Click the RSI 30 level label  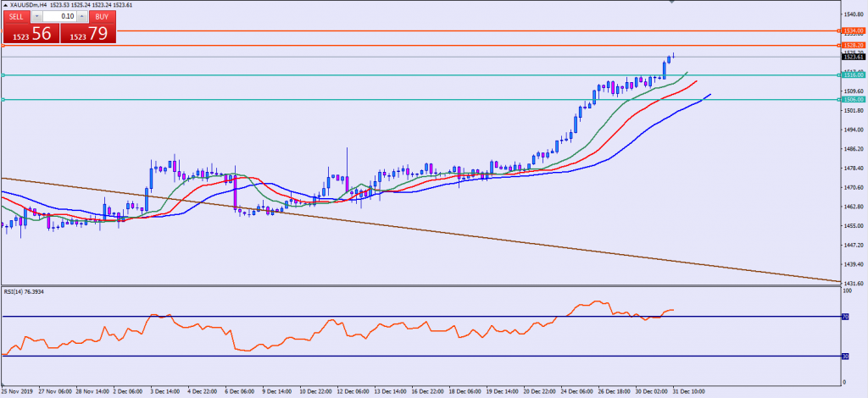point(844,356)
